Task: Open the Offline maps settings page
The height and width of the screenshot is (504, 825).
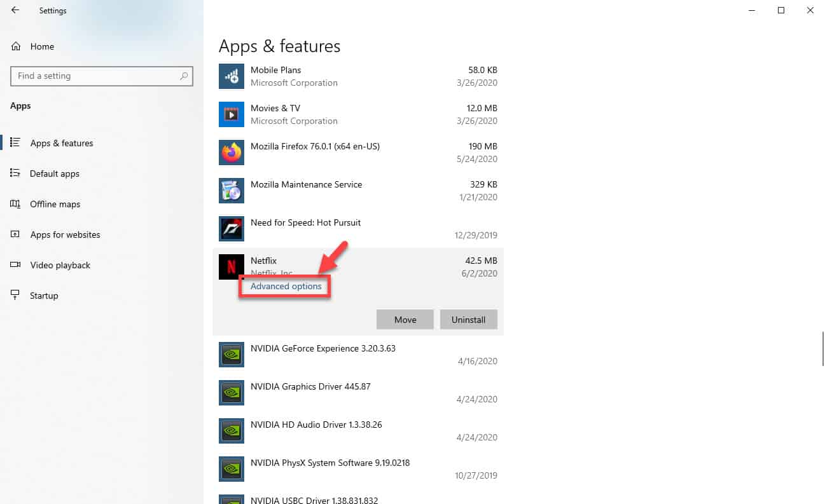Action: coord(55,204)
